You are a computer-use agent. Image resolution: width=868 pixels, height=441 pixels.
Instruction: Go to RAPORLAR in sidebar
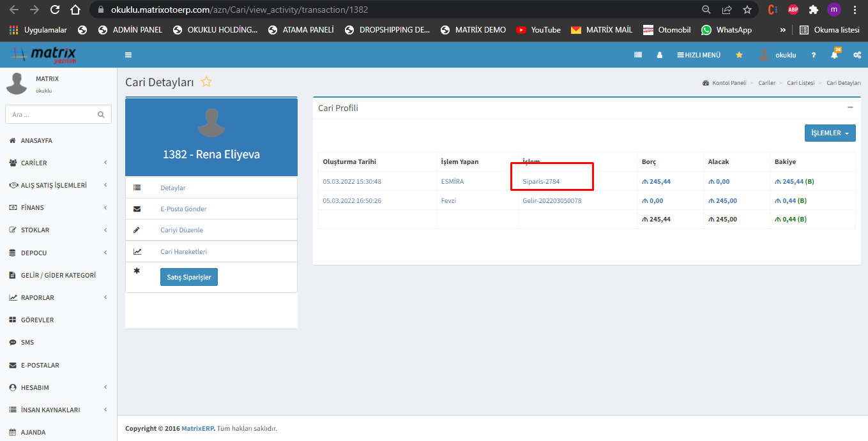click(57, 297)
